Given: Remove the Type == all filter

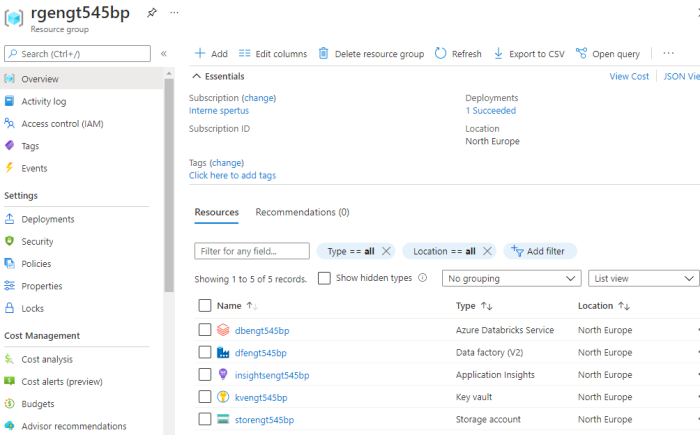Looking at the screenshot, I should coord(386,251).
